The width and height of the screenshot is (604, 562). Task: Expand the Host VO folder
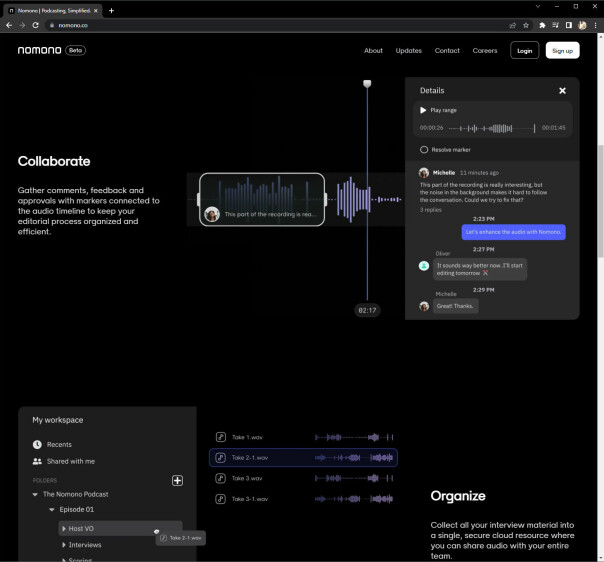coord(64,529)
